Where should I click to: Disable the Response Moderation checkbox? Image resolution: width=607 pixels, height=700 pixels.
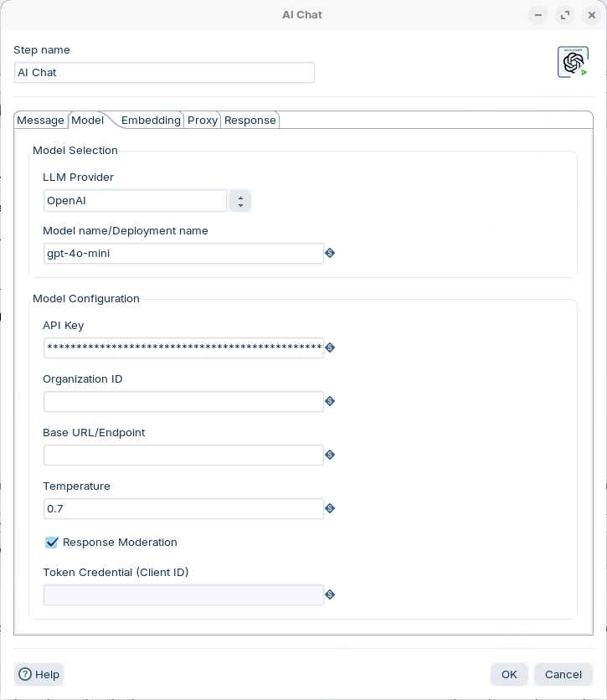[52, 543]
